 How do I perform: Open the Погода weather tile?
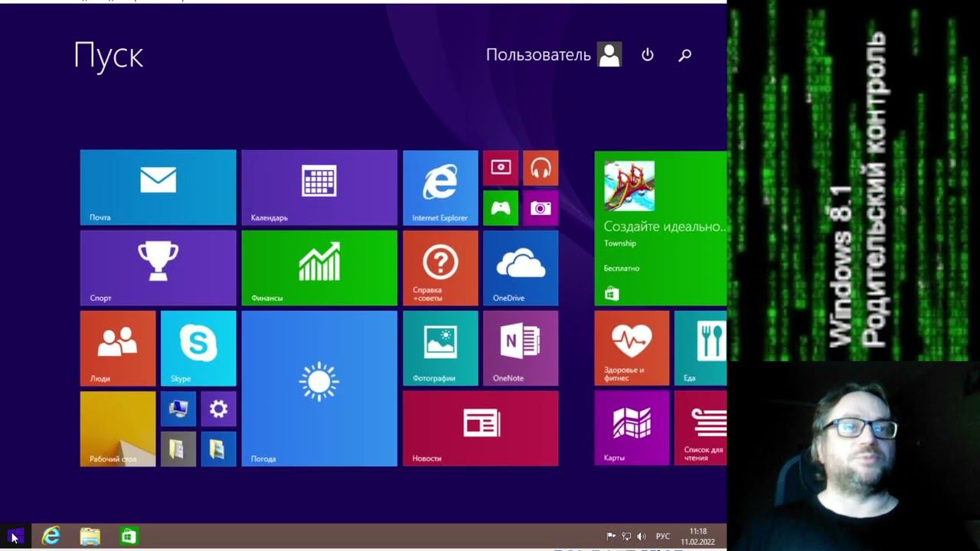pos(319,388)
